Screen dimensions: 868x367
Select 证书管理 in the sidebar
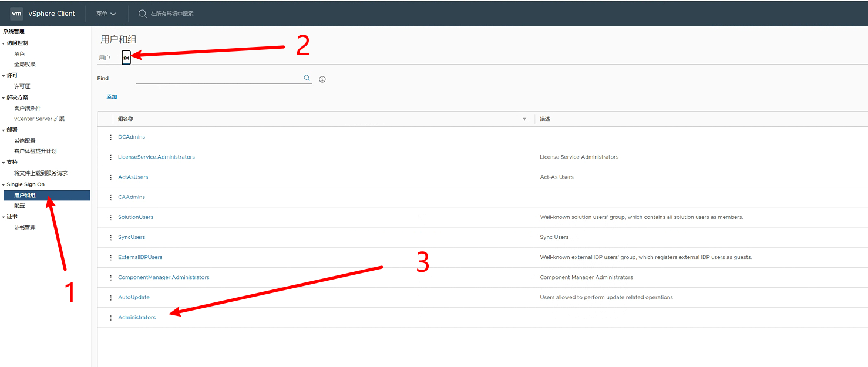coord(25,228)
